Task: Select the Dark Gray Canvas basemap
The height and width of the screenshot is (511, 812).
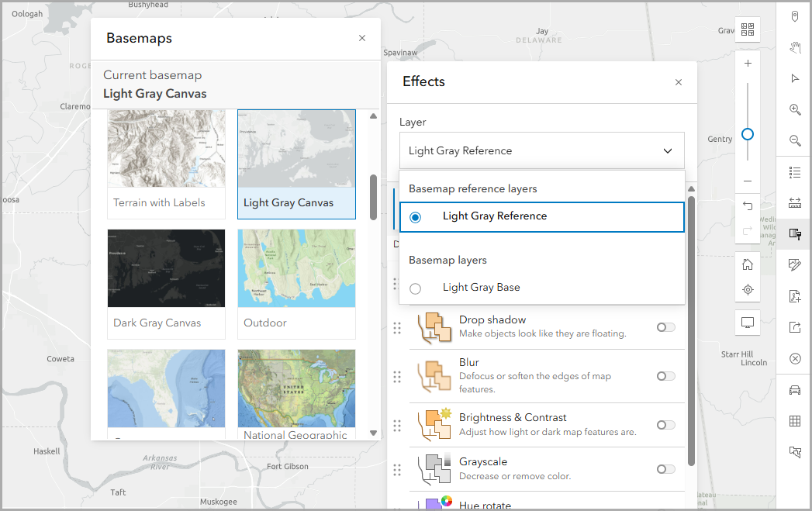Action: click(166, 268)
